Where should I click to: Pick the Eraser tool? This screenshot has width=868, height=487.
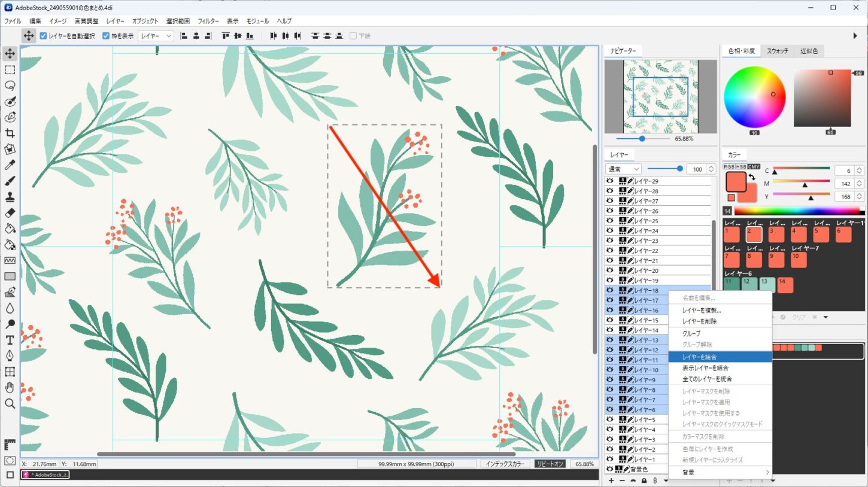pos(10,212)
